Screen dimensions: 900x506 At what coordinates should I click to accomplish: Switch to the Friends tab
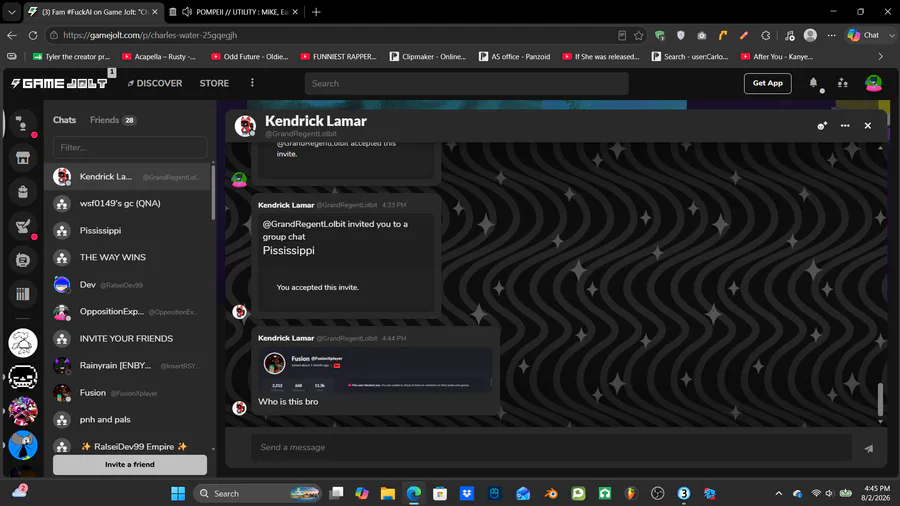(x=112, y=120)
